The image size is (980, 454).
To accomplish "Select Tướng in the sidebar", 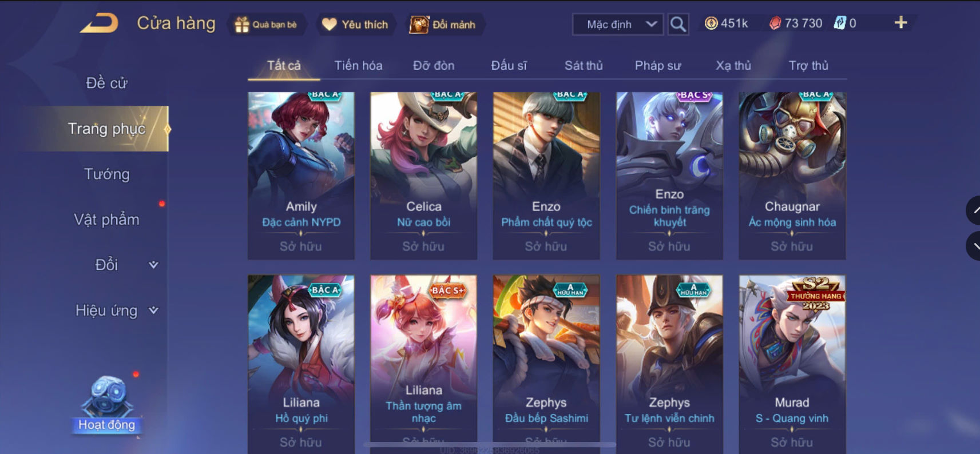I will [107, 174].
